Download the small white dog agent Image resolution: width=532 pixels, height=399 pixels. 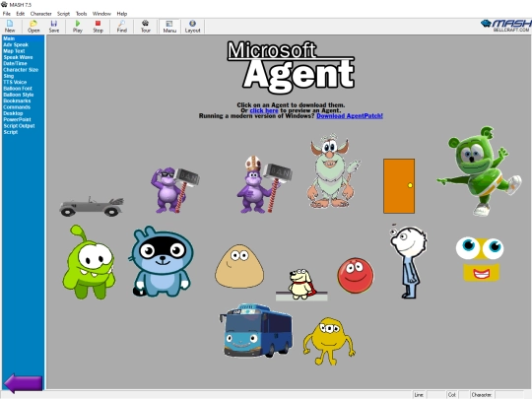301,285
